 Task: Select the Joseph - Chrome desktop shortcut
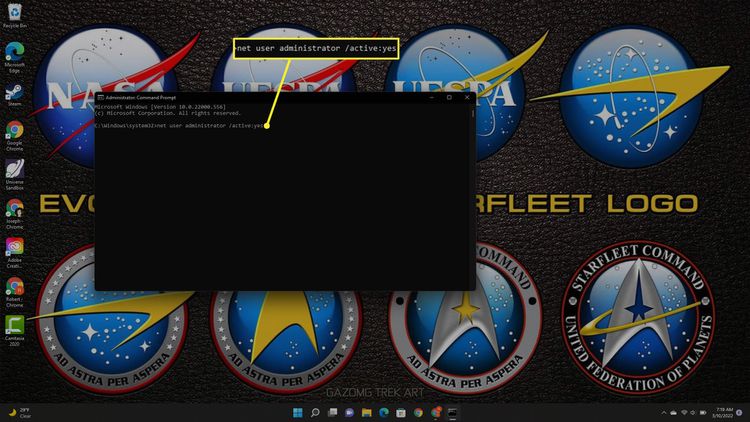[x=14, y=214]
